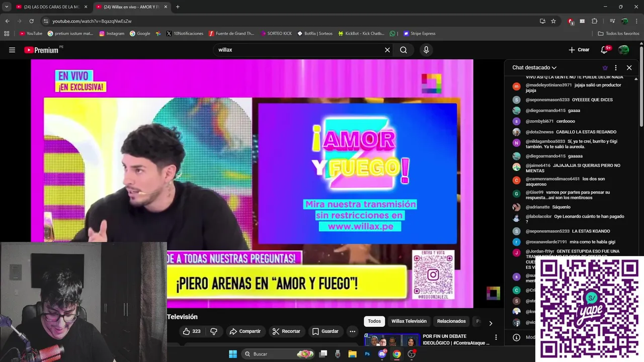Switch to 'LAS DOS CARAS DE LA MO' tab
644x362 pixels.
(51, 7)
